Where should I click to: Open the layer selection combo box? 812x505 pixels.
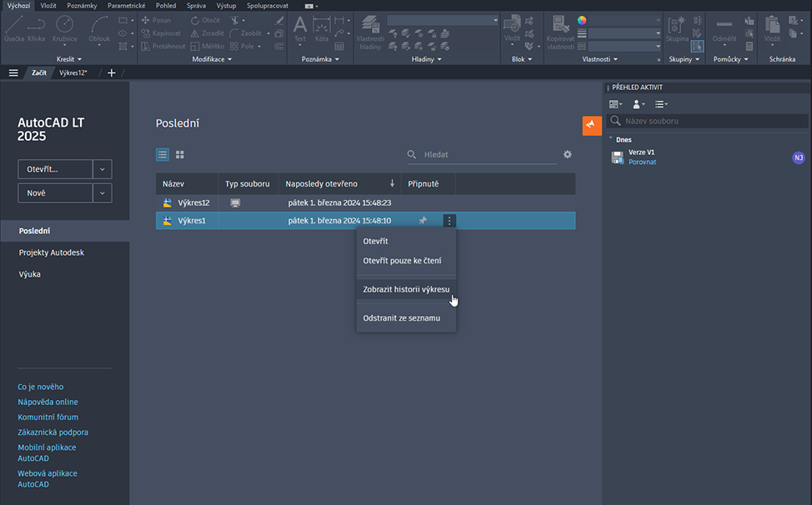tap(443, 20)
